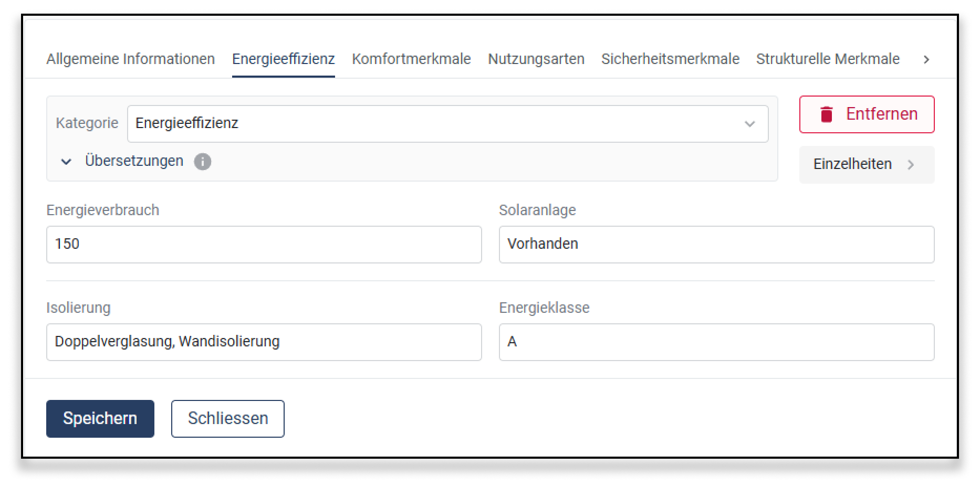Click the chevron arrow next to Einzelheiten
Image resolution: width=980 pixels, height=486 pixels.
coord(911,165)
